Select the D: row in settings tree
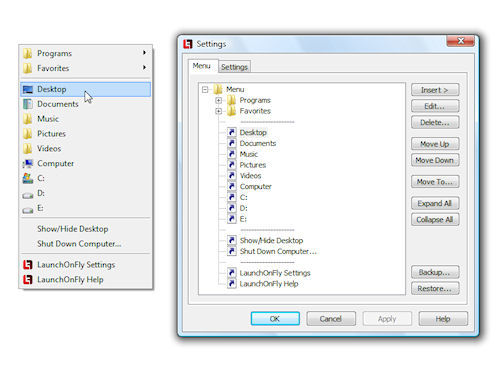The image size is (500, 375). (x=244, y=208)
